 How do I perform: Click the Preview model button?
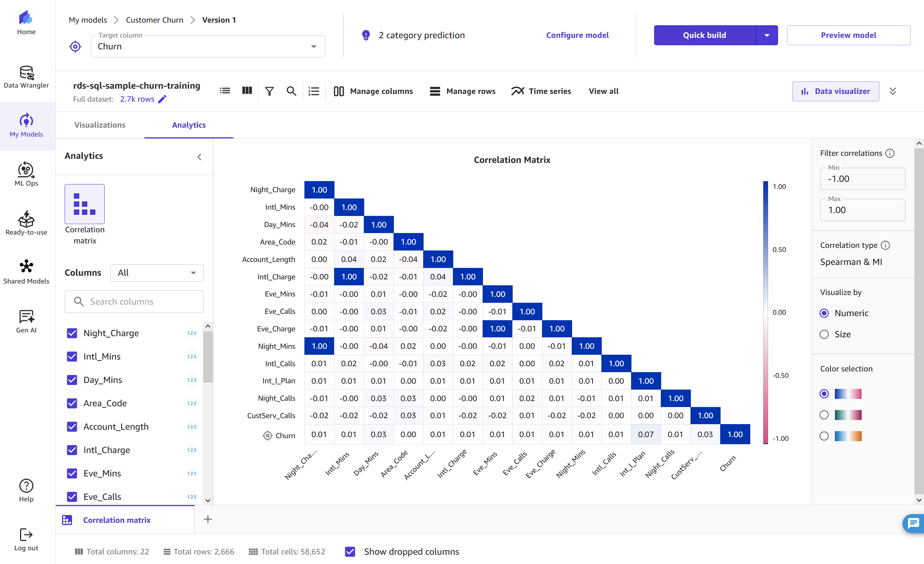click(x=848, y=35)
